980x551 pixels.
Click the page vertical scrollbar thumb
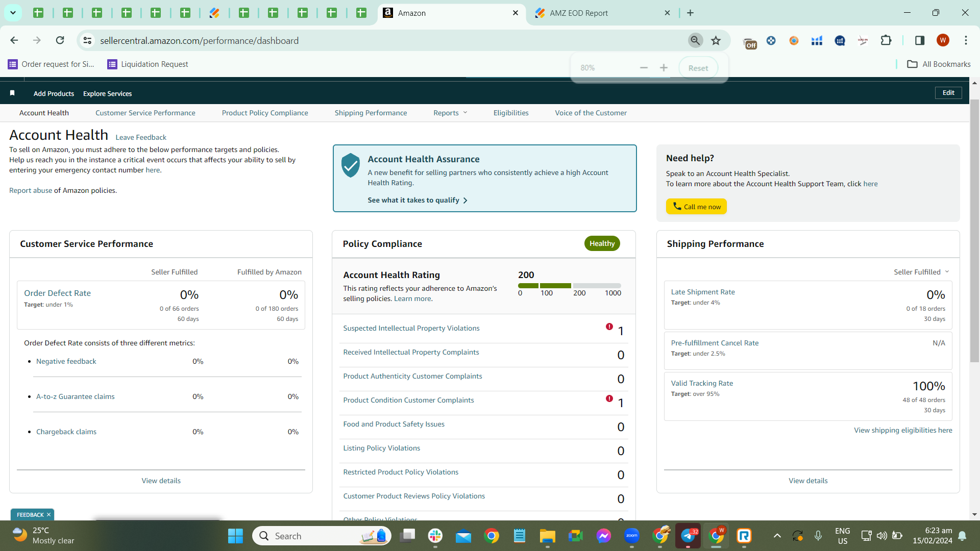(974, 231)
